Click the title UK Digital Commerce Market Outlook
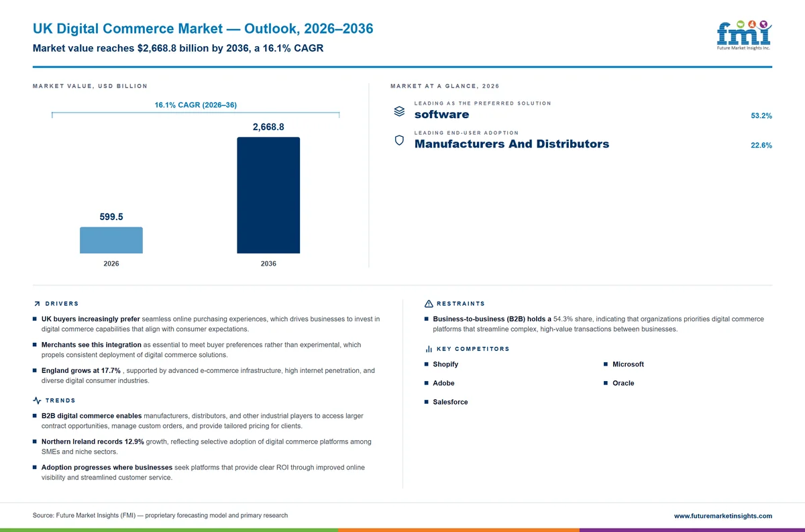This screenshot has width=805, height=532. pos(203,29)
